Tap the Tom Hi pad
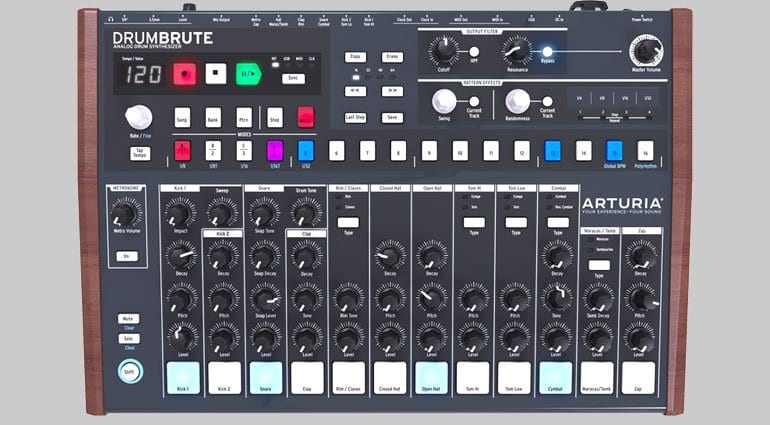This screenshot has width=770, height=425. tap(473, 378)
